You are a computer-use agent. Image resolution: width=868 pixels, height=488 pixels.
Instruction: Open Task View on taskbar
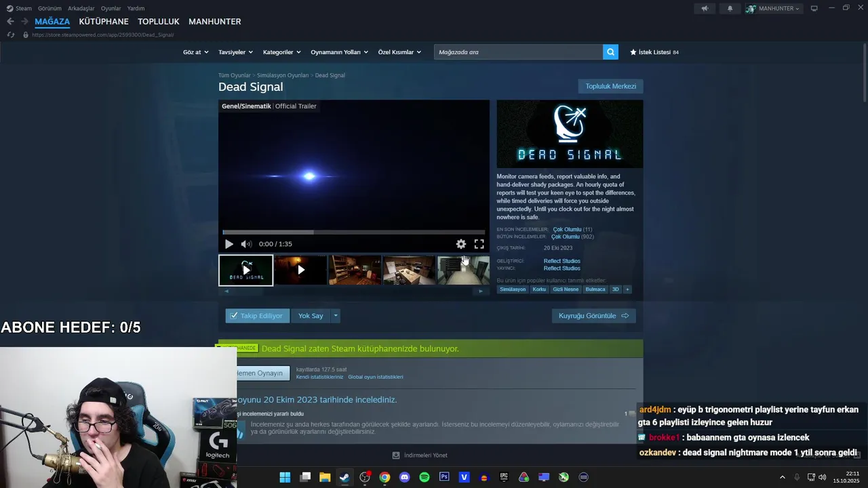click(x=305, y=477)
